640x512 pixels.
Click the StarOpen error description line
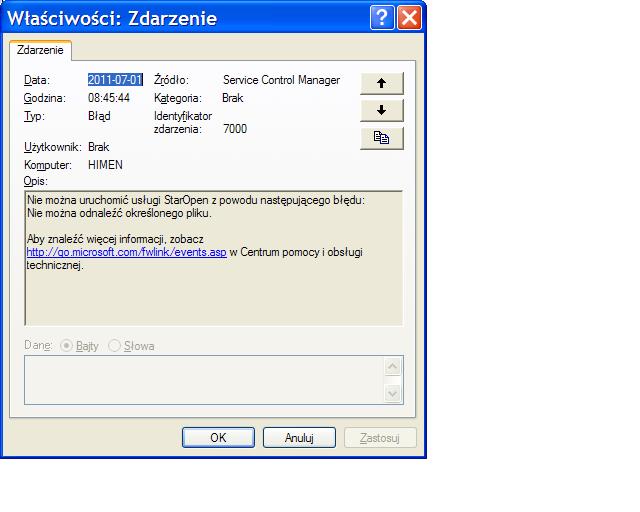[x=196, y=200]
